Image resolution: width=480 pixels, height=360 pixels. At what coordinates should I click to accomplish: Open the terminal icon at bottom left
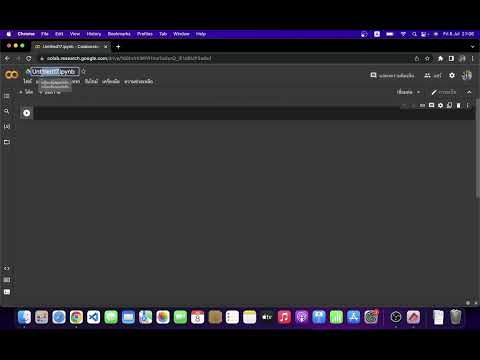pyautogui.click(x=7, y=292)
